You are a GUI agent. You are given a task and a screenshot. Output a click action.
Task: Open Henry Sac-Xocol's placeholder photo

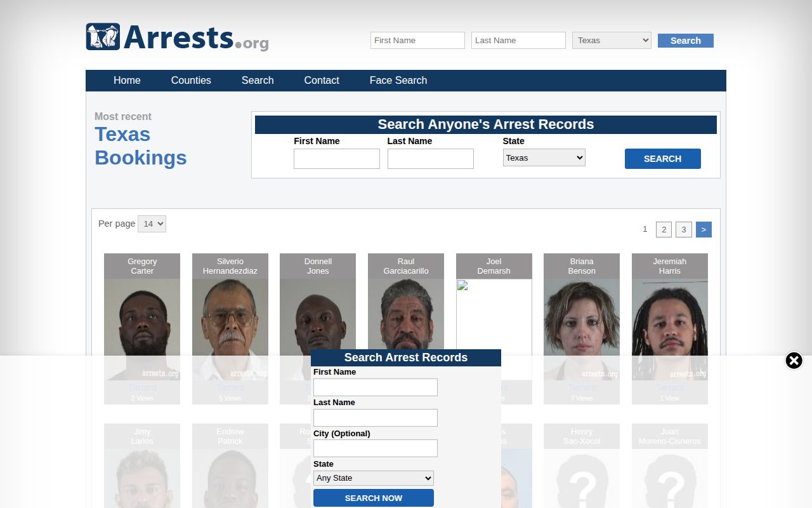(x=582, y=479)
